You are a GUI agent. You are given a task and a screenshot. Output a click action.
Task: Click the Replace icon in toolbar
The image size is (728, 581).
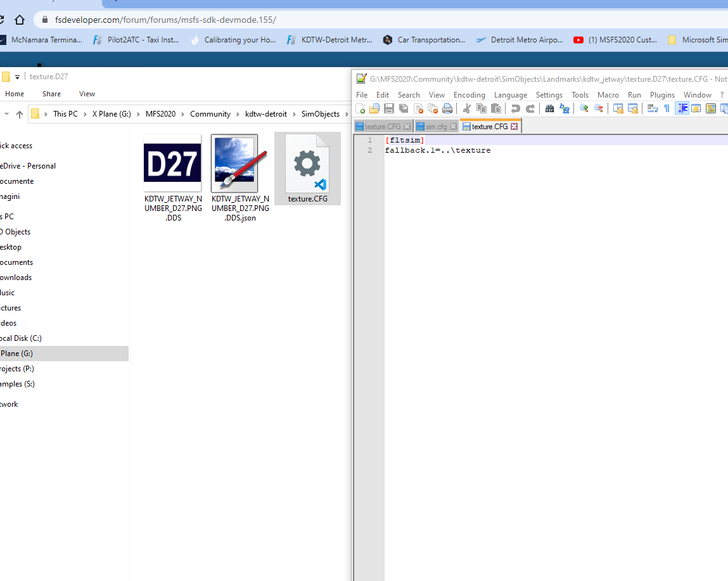564,108
